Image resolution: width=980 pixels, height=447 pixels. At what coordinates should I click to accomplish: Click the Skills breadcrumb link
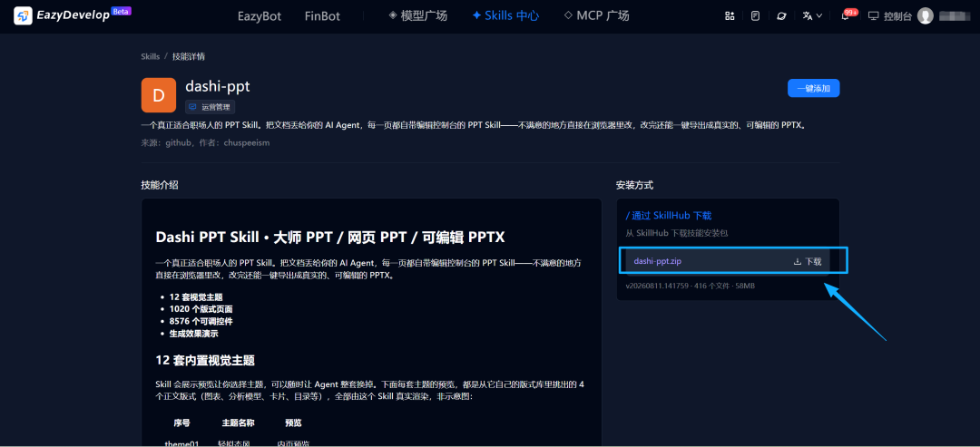(151, 56)
